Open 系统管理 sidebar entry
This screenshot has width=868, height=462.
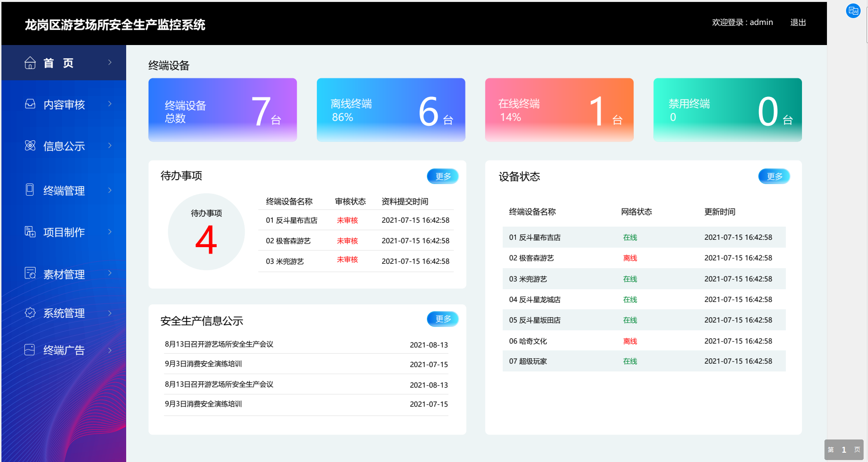click(64, 313)
